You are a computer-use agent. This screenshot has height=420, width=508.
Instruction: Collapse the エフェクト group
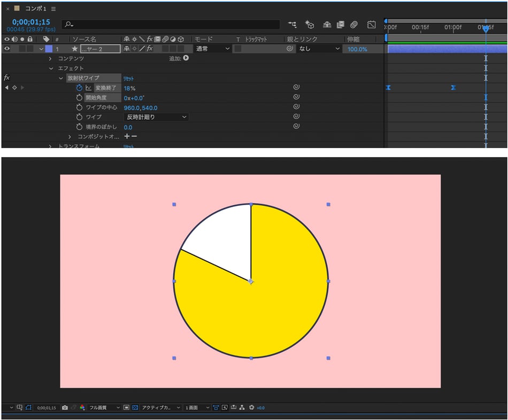pos(51,68)
